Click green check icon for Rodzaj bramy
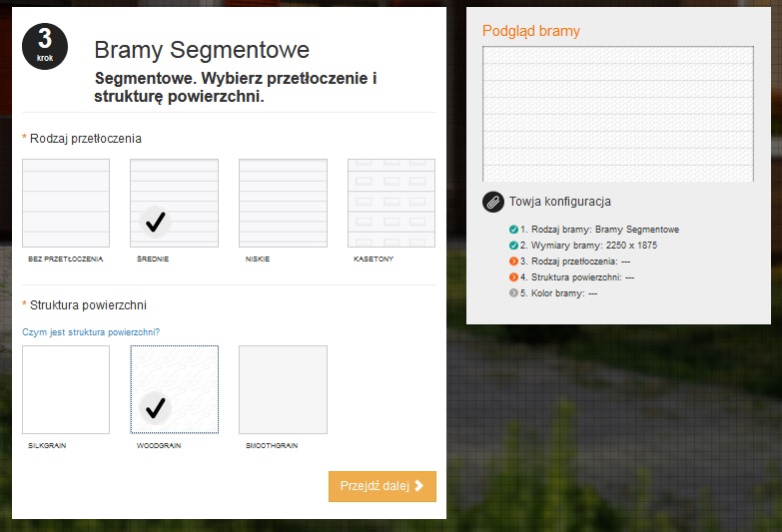The width and height of the screenshot is (782, 532). (513, 230)
